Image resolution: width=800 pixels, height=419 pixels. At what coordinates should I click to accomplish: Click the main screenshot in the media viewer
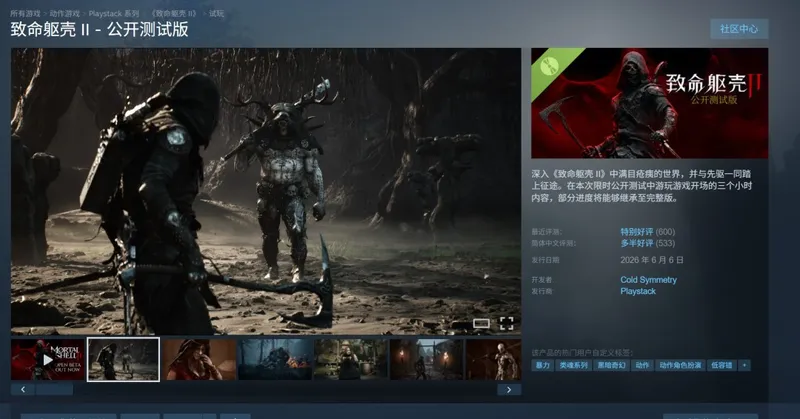266,191
